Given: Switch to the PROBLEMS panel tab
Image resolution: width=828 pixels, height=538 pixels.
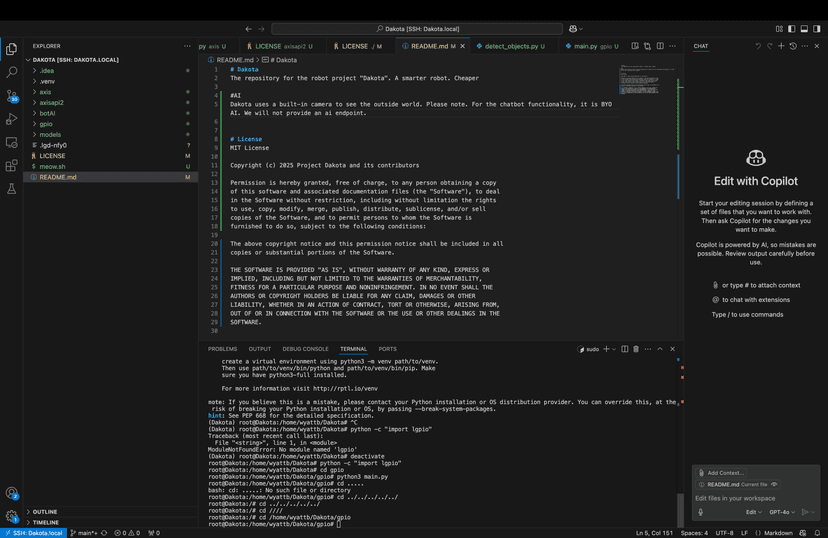Looking at the screenshot, I should [x=222, y=349].
